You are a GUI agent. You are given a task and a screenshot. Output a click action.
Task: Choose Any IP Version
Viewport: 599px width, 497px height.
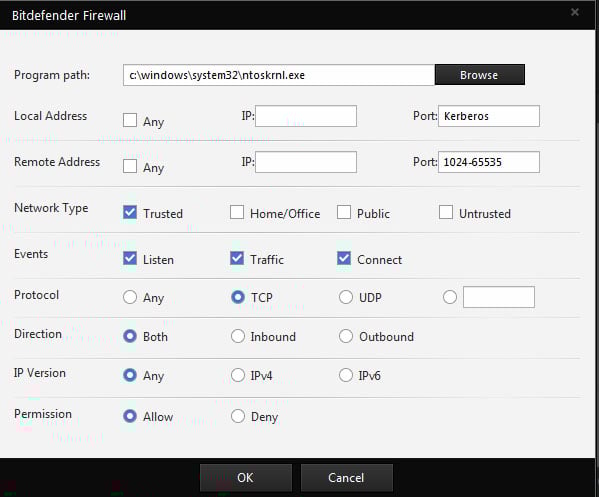(130, 375)
